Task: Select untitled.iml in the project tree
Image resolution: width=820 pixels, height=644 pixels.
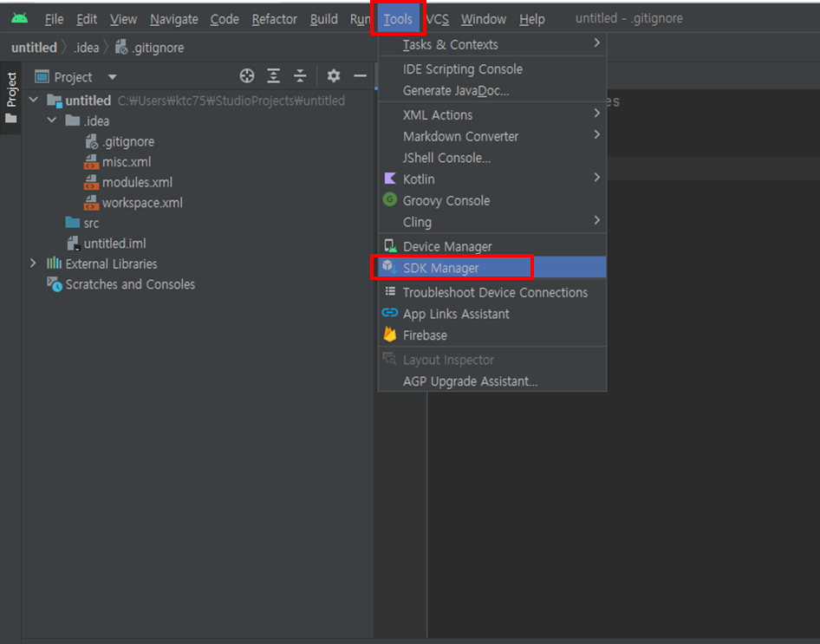Action: 113,243
